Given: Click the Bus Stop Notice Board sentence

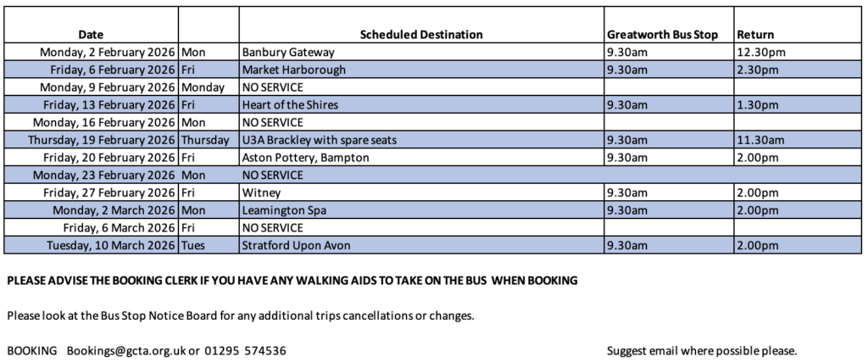Looking at the screenshot, I should (x=241, y=316).
